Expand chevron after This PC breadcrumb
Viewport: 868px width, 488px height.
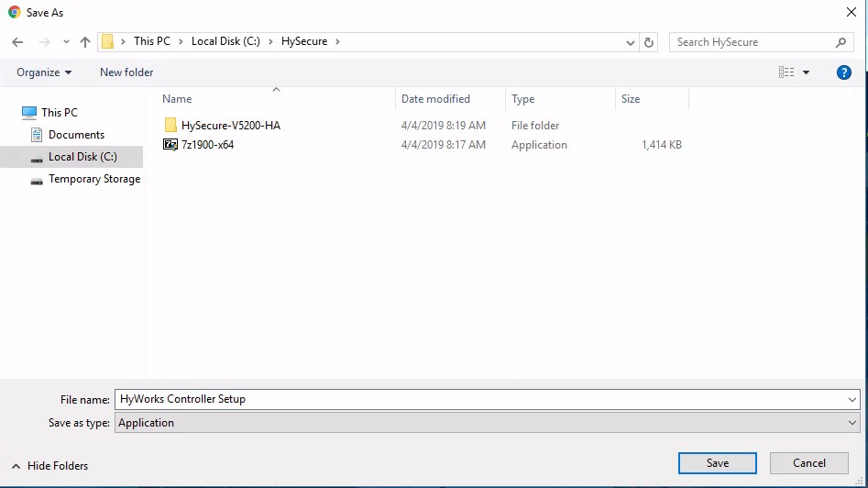[181, 41]
